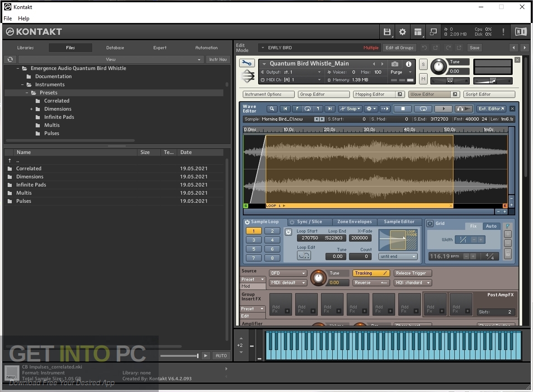Select previous instrument arrow in header

coord(514,48)
